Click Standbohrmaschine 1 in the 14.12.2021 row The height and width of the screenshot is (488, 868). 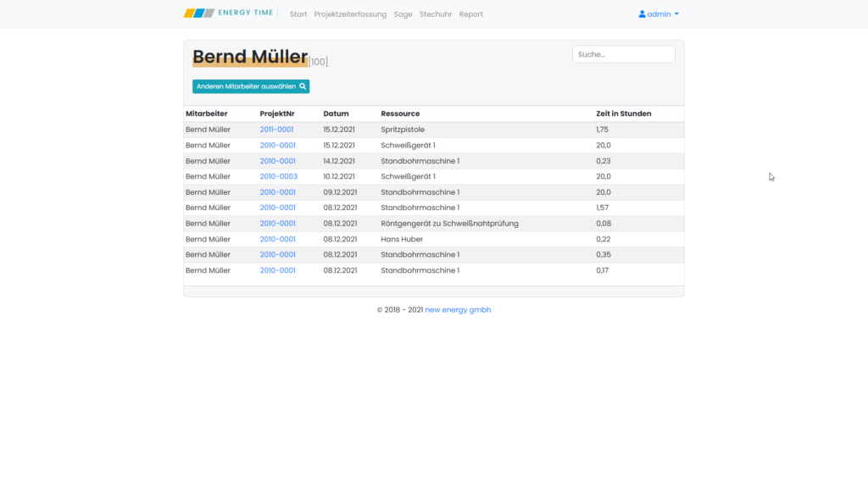tap(420, 161)
